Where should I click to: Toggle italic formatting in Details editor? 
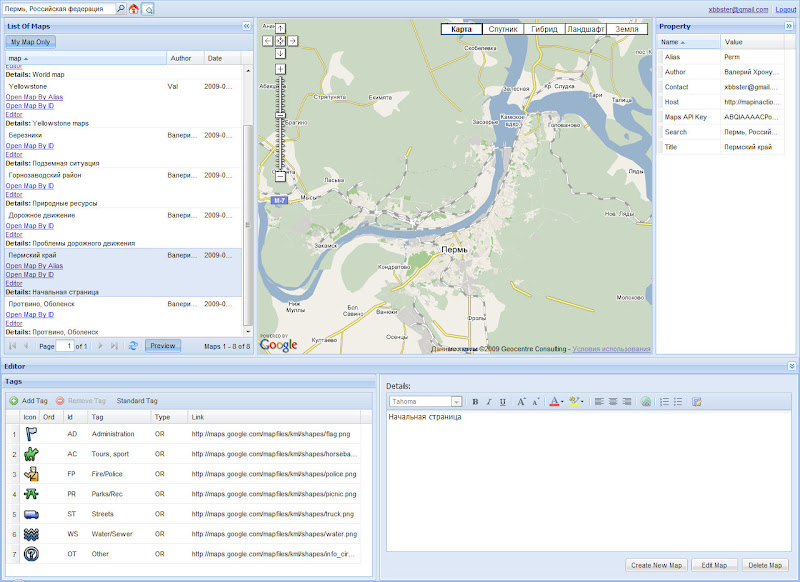[489, 402]
